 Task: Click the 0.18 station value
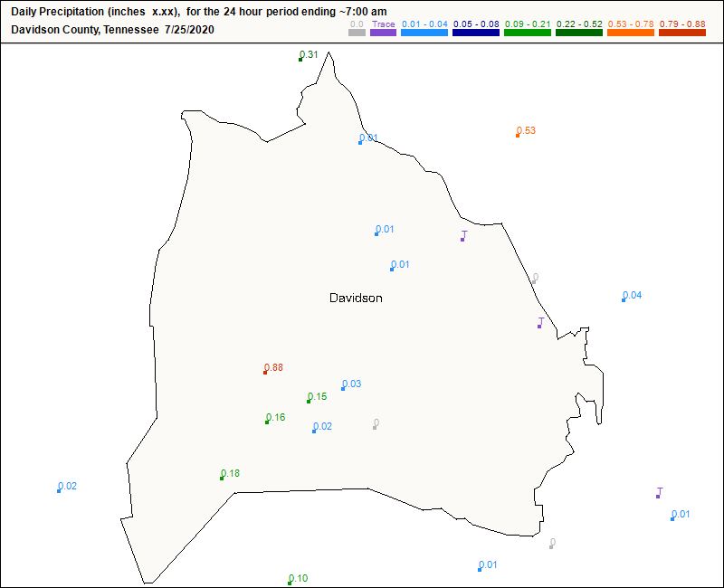click(x=230, y=473)
